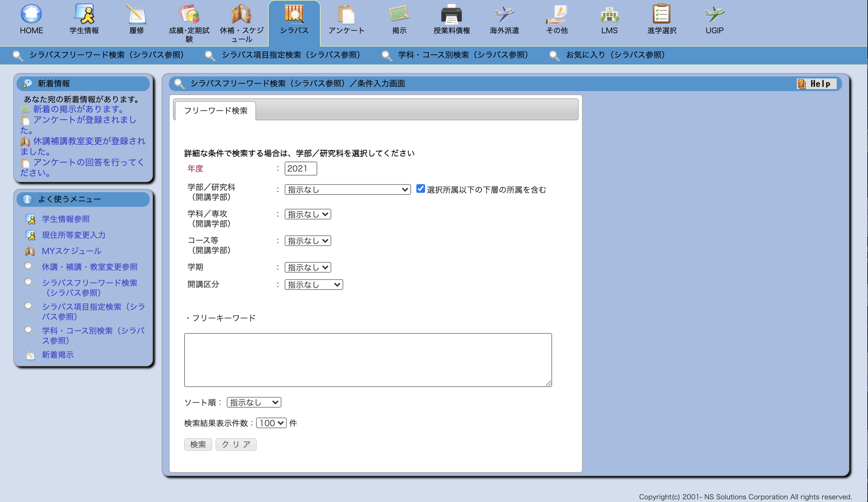The image size is (868, 502).
Task: Open 授業料債権 tuition printer icon
Action: coord(452,14)
